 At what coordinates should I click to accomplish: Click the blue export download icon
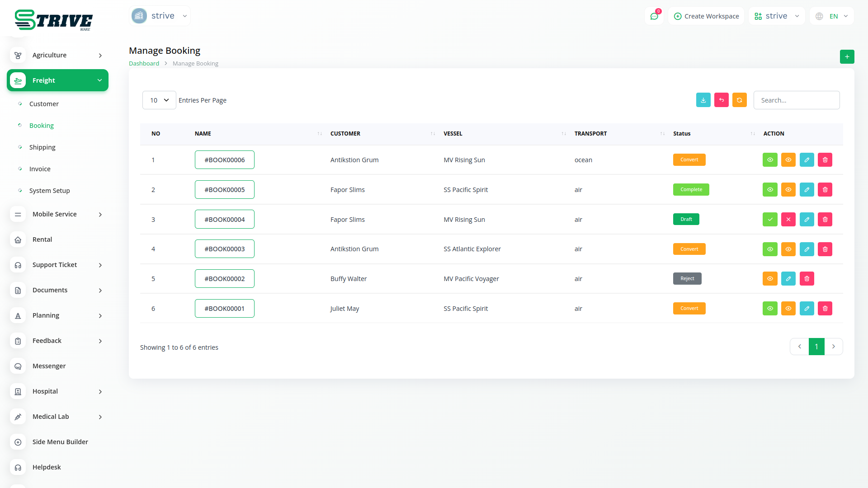(703, 100)
